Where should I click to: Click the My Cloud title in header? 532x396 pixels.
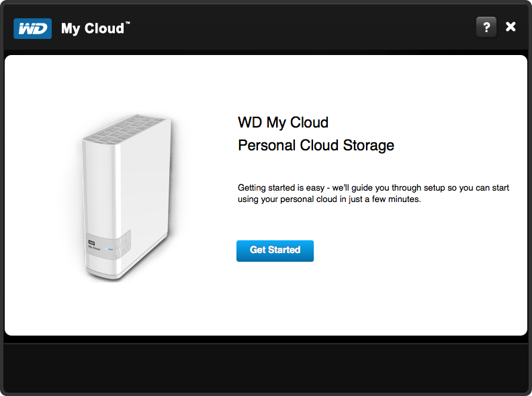click(x=93, y=28)
